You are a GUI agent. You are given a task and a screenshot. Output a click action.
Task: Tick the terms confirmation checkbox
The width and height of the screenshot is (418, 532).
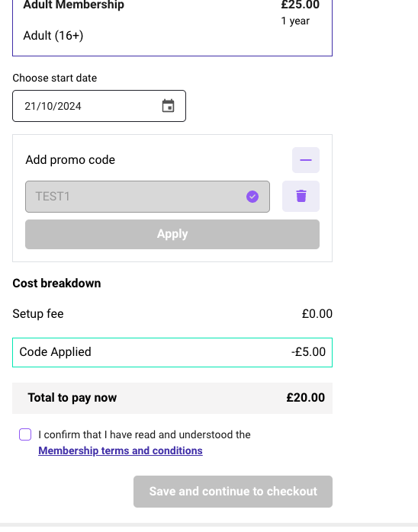coord(25,434)
